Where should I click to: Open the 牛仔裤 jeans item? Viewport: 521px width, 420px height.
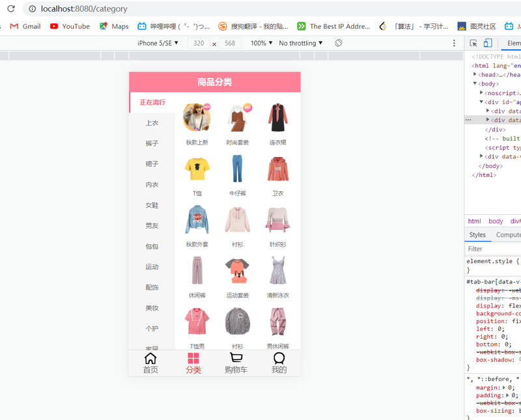coord(238,169)
